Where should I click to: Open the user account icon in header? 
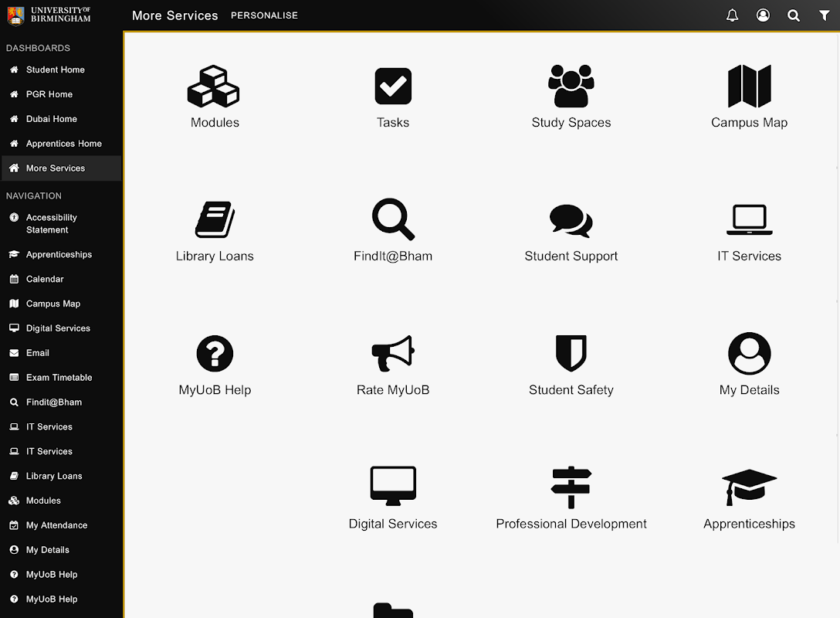(x=763, y=15)
